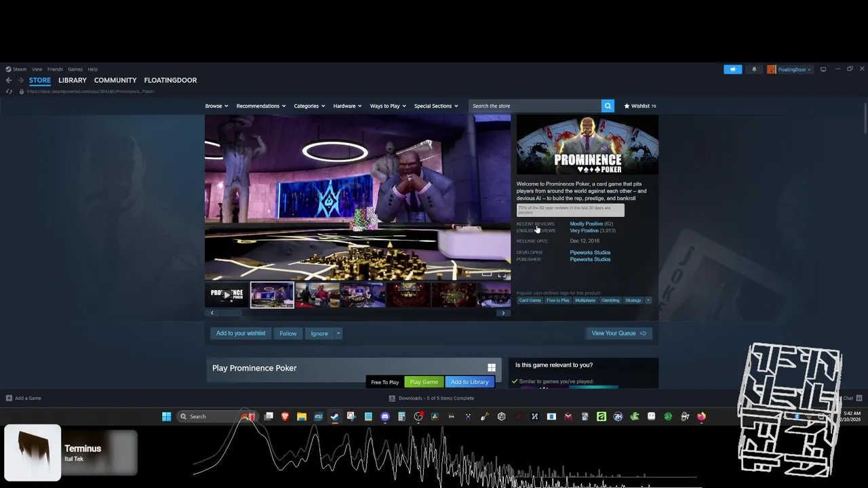
Task: Open the Pipeworks Studios developer link
Action: coord(590,253)
